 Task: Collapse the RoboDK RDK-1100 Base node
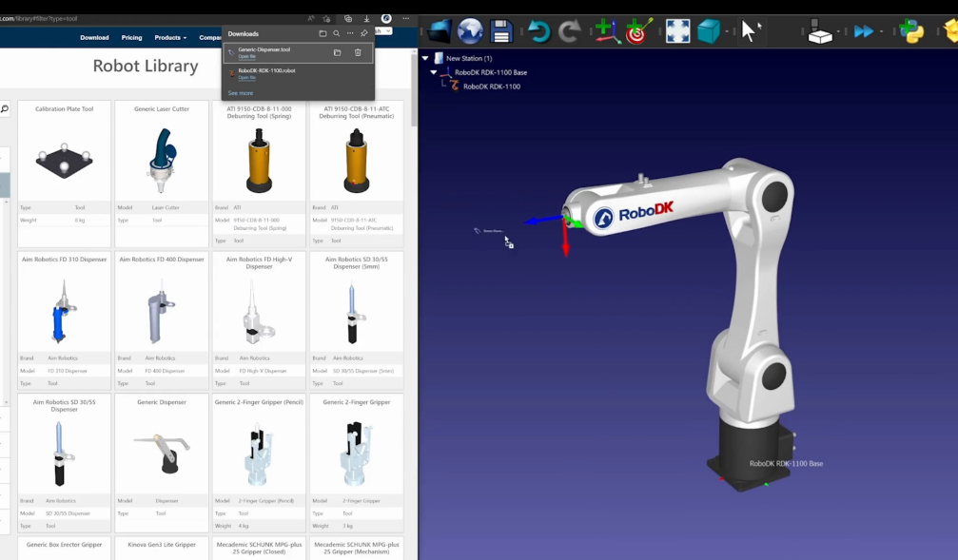tap(434, 72)
